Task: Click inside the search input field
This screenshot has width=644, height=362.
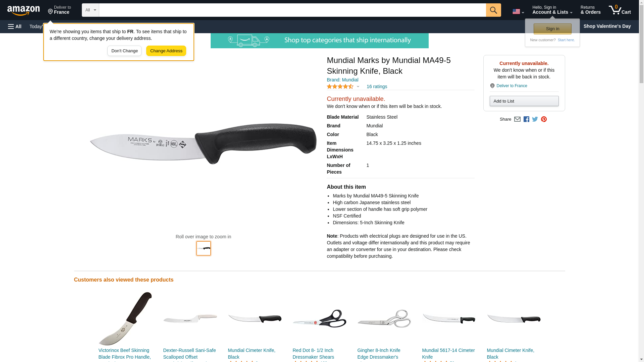Action: (x=292, y=10)
